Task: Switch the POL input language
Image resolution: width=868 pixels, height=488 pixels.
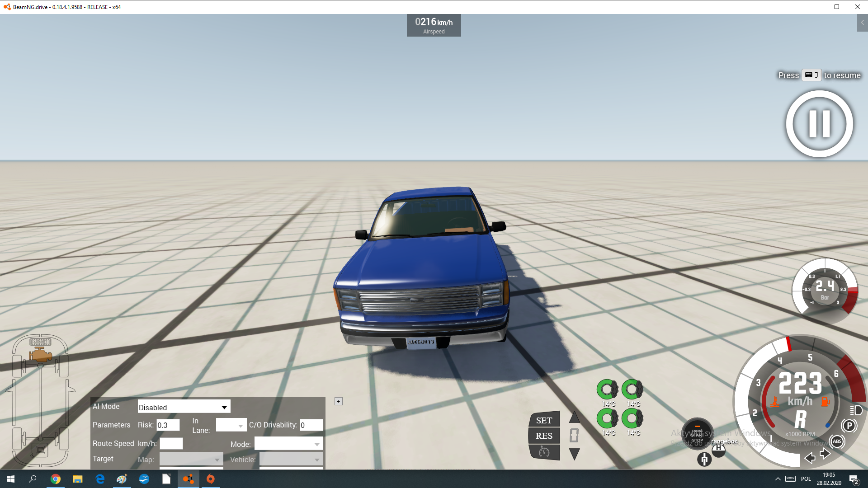Action: (806, 479)
